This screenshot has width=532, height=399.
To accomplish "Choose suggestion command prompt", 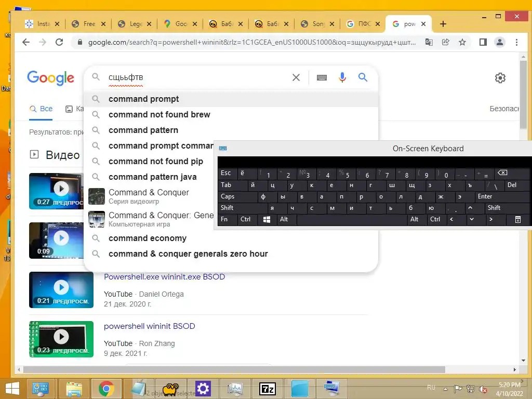I will click(231, 99).
